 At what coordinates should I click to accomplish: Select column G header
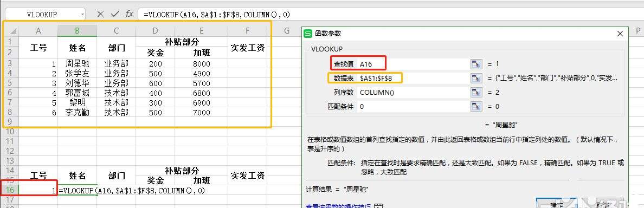(x=287, y=31)
